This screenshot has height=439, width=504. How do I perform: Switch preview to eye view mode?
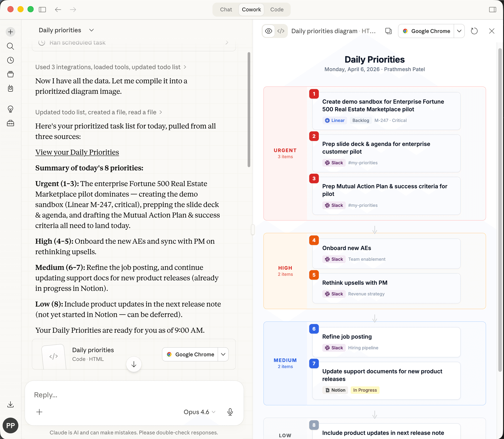(x=269, y=31)
